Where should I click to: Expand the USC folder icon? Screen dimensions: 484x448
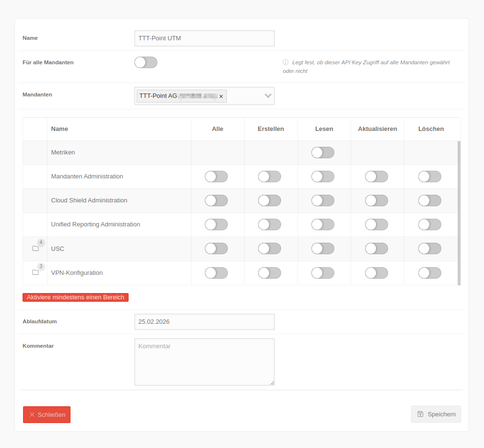pos(35,248)
